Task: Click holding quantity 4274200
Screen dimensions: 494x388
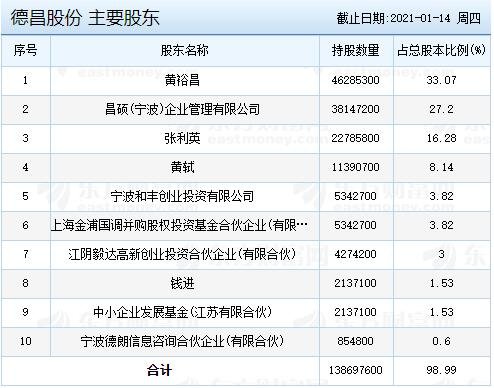Action: tap(355, 254)
